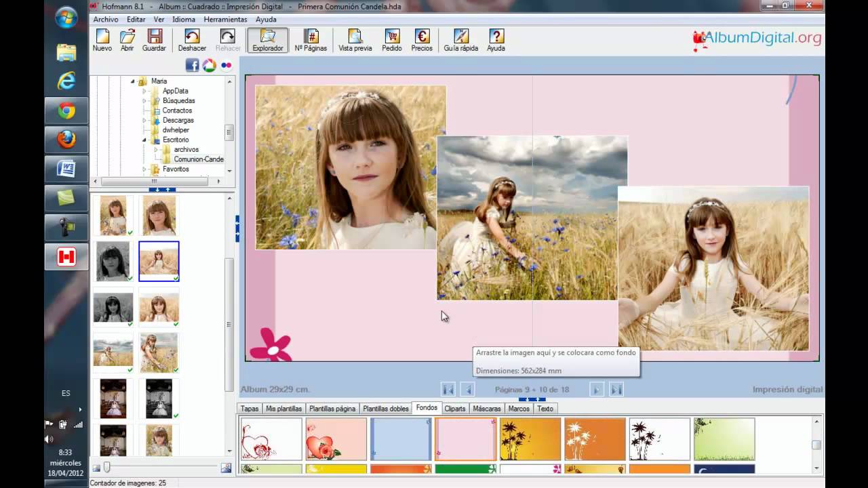Open the Archivo menu

click(106, 19)
